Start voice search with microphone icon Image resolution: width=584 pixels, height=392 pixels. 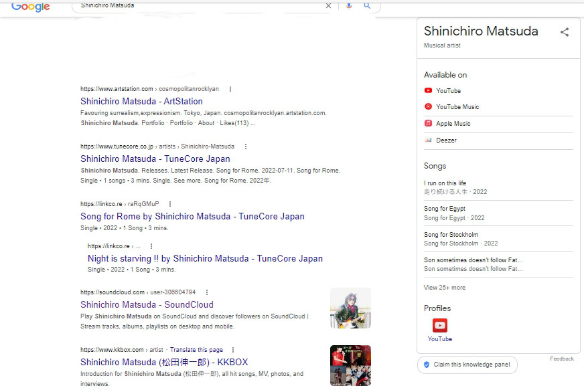(349, 5)
